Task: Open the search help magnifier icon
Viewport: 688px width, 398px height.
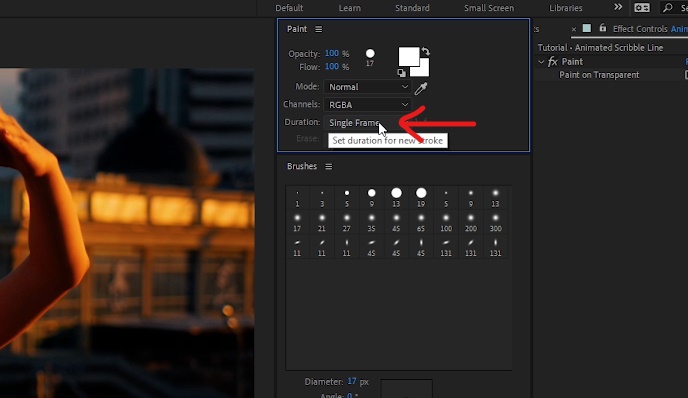Action: 668,7
